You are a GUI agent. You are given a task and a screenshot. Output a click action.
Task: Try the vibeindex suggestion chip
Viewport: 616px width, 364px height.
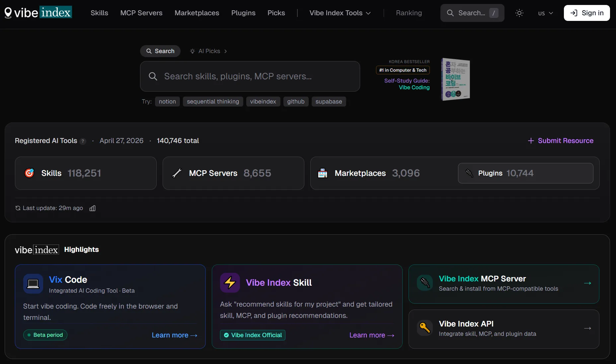click(x=263, y=102)
